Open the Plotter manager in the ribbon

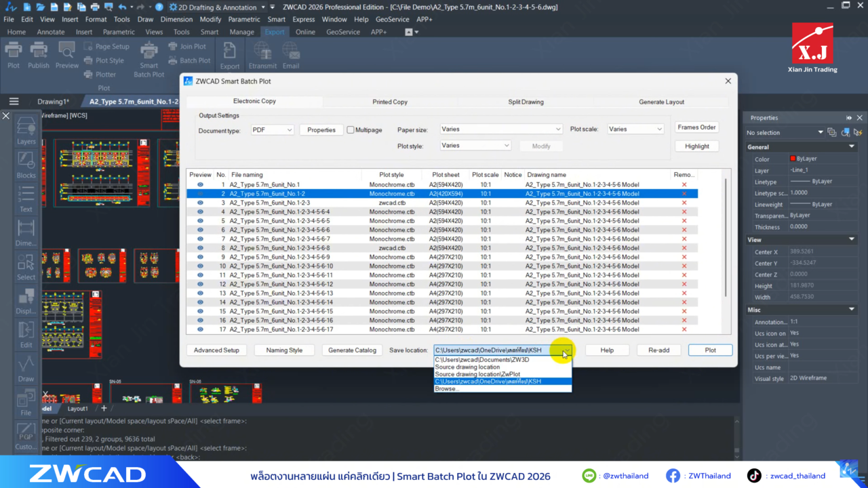[100, 75]
